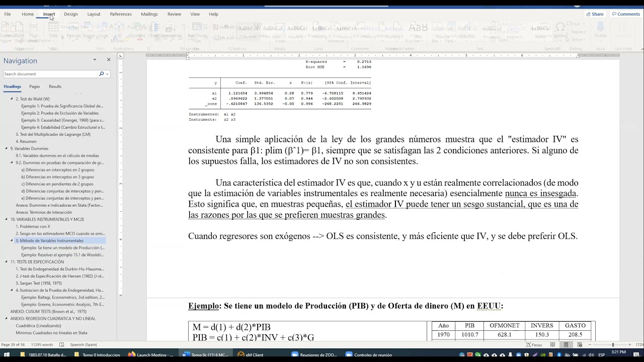Open the Mailings ribbon tab
Screen dimensions: 644x362
point(149,14)
